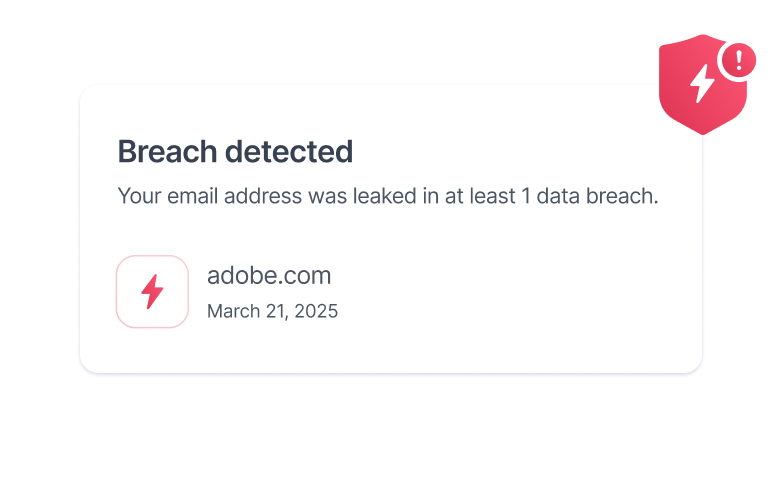Click the black background below the breach card
Viewport: 776px width, 500px height.
(x=388, y=440)
